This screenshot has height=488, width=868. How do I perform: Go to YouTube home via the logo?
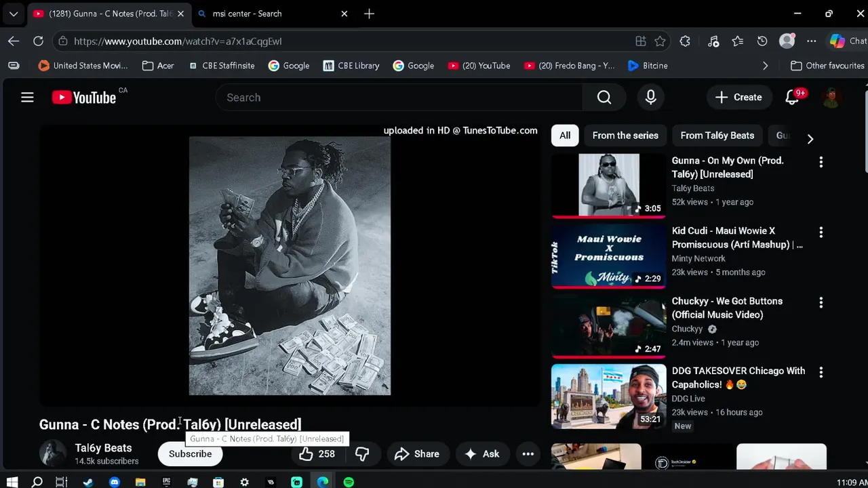[84, 98]
